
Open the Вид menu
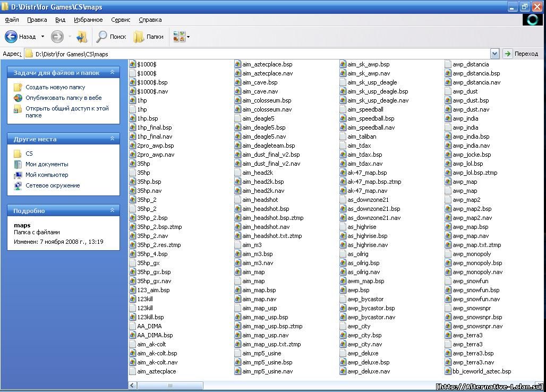60,20
